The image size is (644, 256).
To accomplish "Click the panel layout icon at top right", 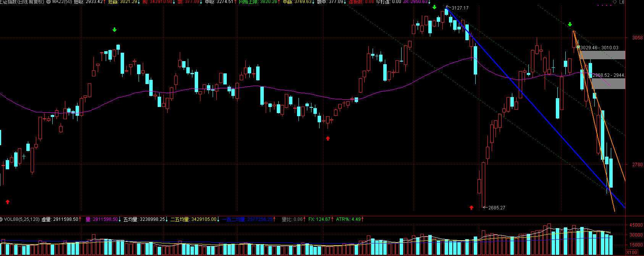I will (x=621, y=2).
